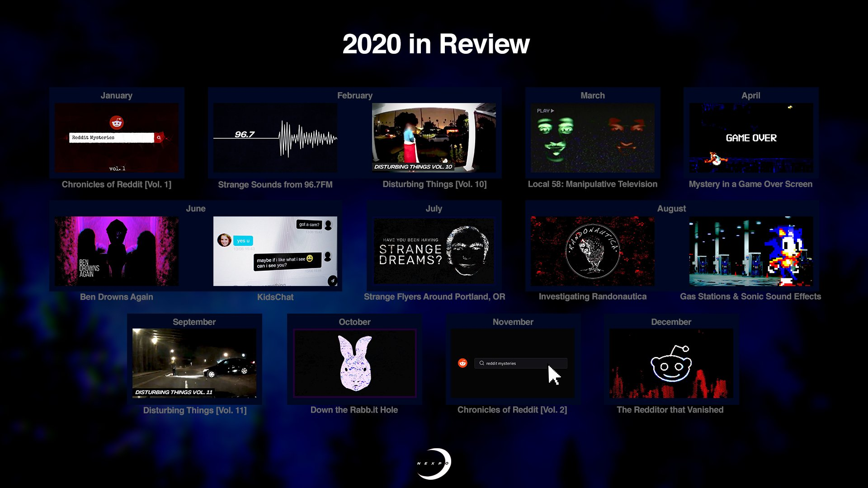Select the January month label
Screen dimensions: 868x488
coord(117,95)
